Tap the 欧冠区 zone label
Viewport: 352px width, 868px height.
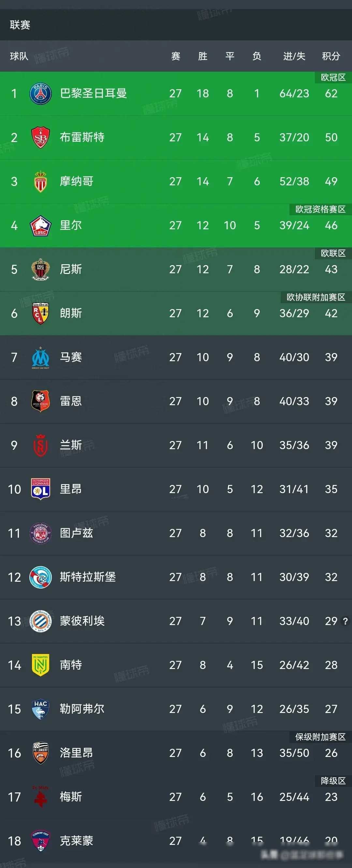pyautogui.click(x=333, y=78)
